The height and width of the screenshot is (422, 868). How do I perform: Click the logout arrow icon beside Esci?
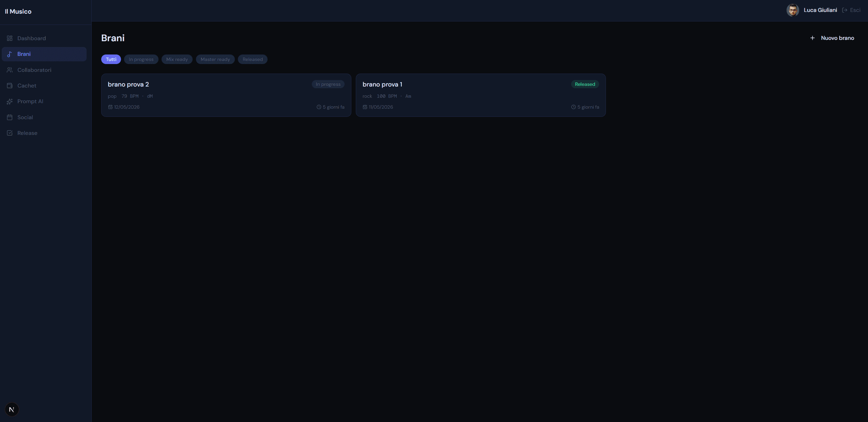pyautogui.click(x=844, y=10)
